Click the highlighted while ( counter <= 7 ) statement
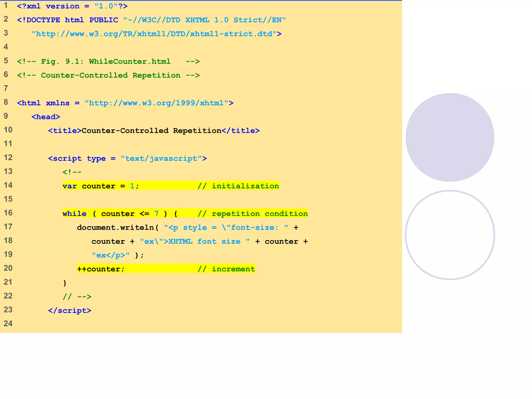This screenshot has width=532, height=399. coord(120,214)
